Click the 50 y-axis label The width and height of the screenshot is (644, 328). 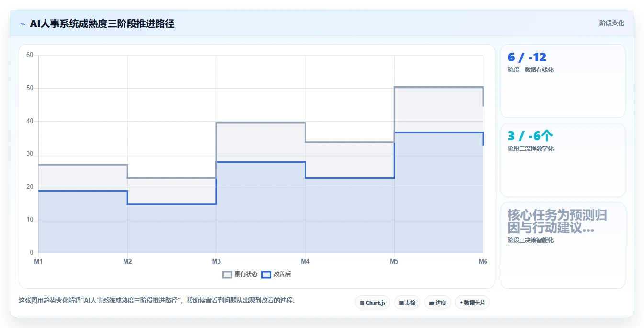point(30,88)
